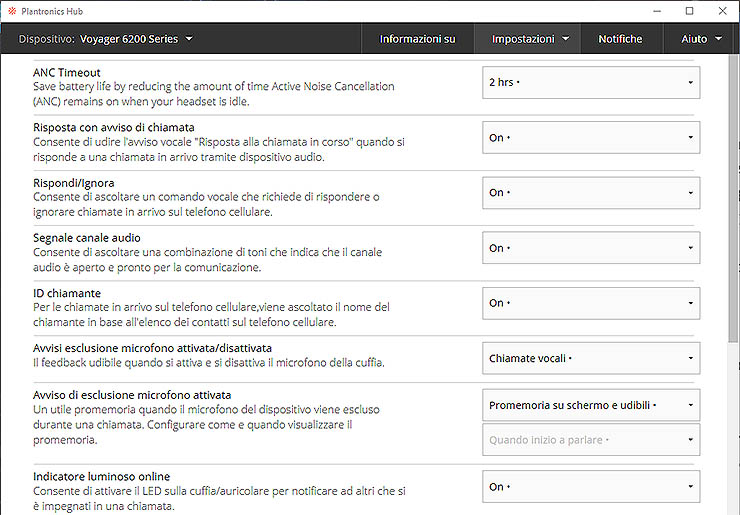740x515 pixels.
Task: Open the Impostazioni menu tab
Action: point(530,39)
